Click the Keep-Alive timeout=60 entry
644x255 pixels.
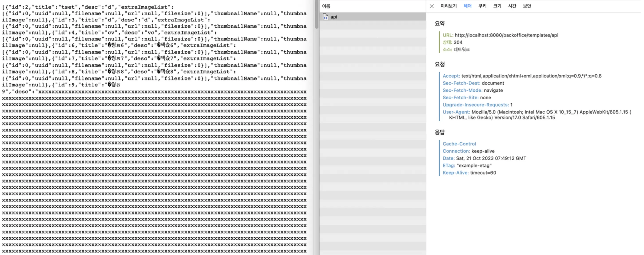tap(483, 173)
